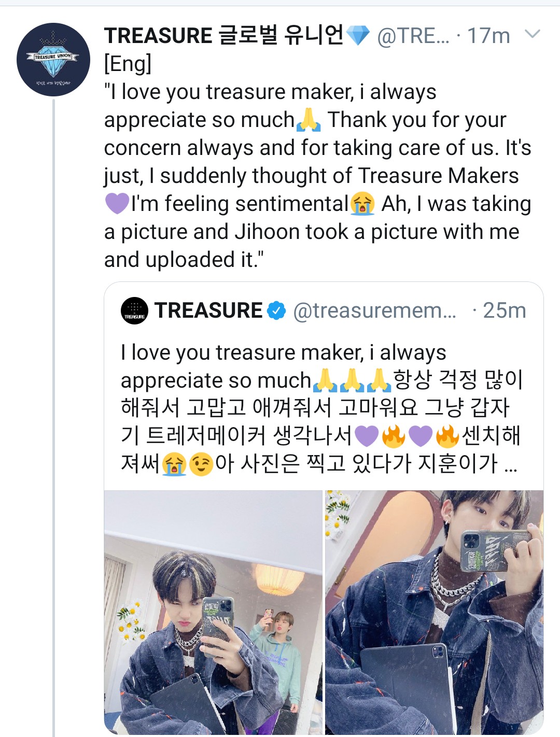Open the quoted tweet's Korean text body
This screenshot has width=560, height=737.
click(x=321, y=408)
